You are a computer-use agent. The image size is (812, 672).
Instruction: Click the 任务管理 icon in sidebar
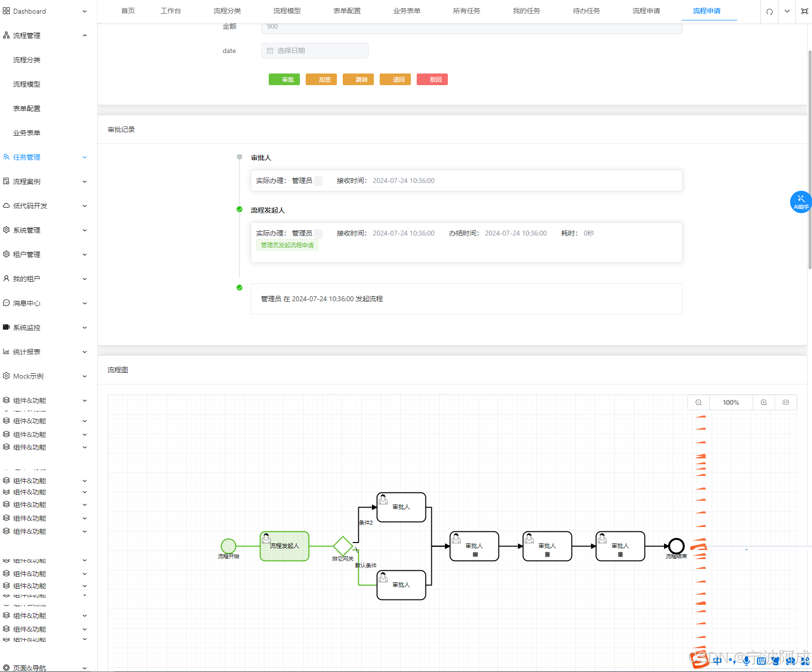(x=6, y=157)
